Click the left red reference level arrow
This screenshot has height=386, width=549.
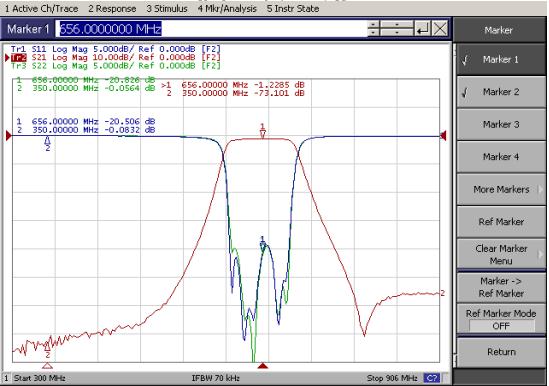pyautogui.click(x=9, y=136)
